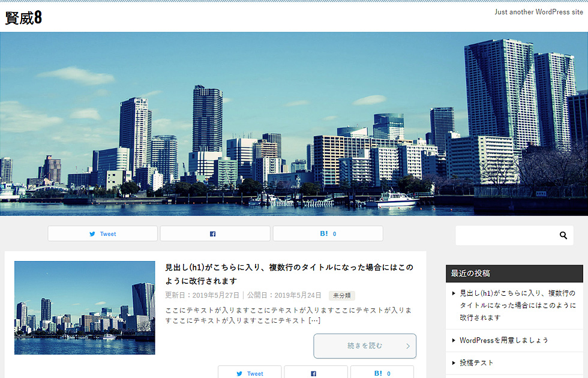Screen dimensions: 588x378
Task: Open sidebar post 投稿テスト
Action: [x=476, y=362]
